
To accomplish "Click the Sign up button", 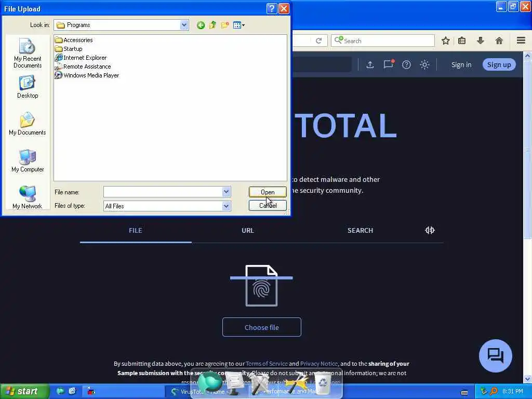I will pos(499,65).
